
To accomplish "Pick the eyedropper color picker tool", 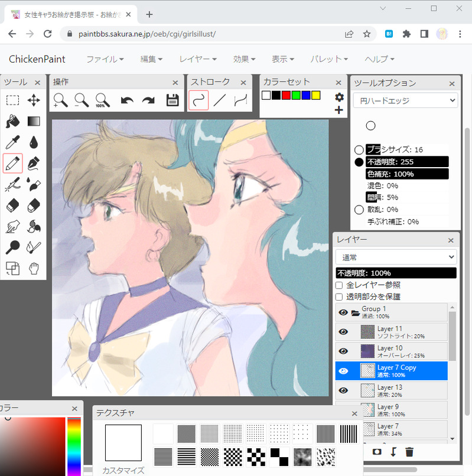I will (x=12, y=142).
